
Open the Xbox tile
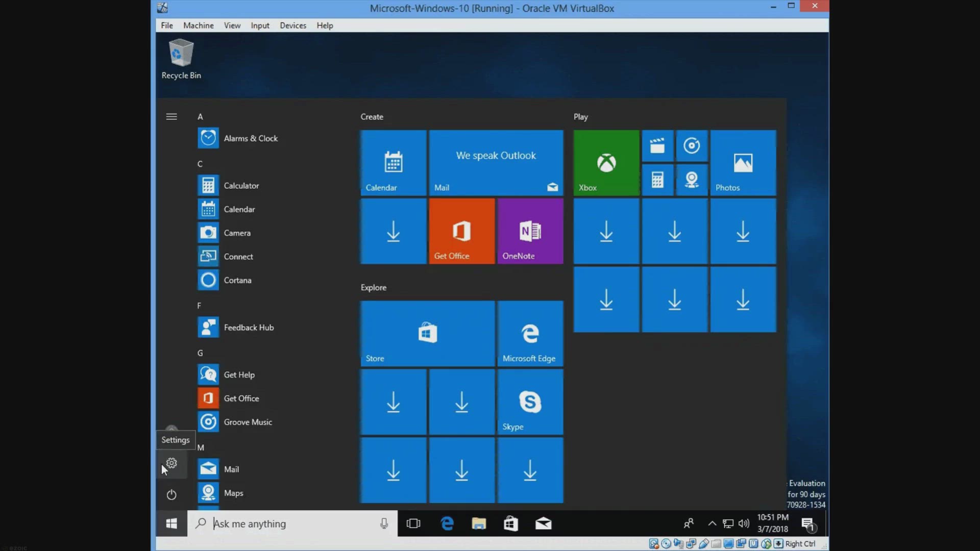point(606,163)
